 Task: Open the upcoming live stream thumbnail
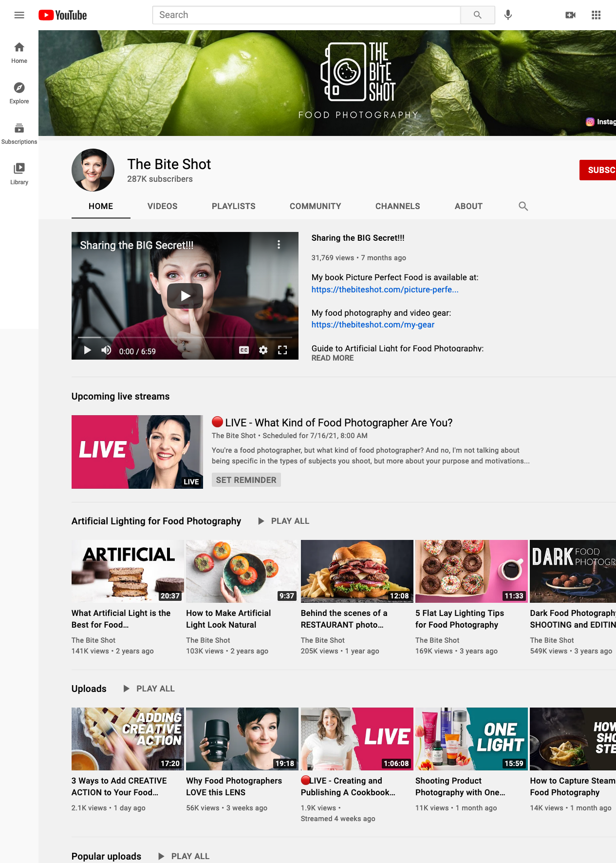pyautogui.click(x=137, y=452)
